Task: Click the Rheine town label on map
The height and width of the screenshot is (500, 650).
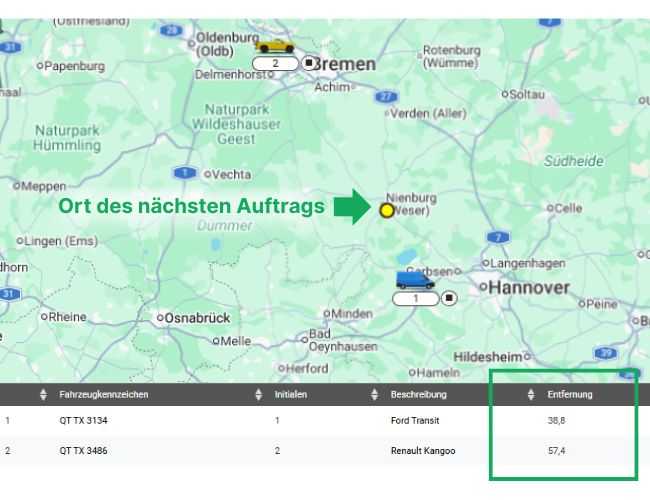Action: [x=68, y=317]
